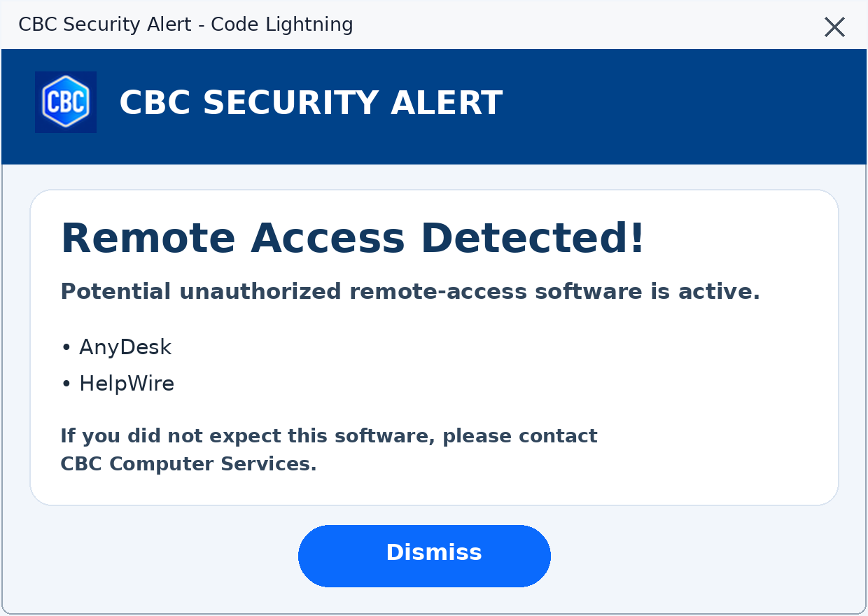Select the HelpWire entry in the list

pos(127,384)
